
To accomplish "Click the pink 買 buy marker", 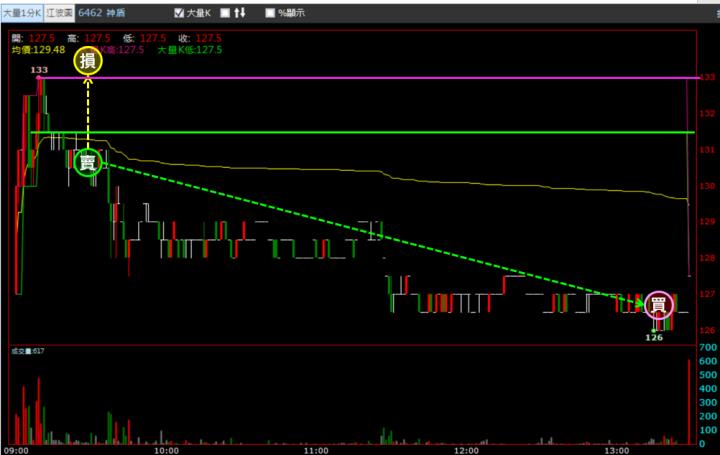I will click(x=658, y=304).
